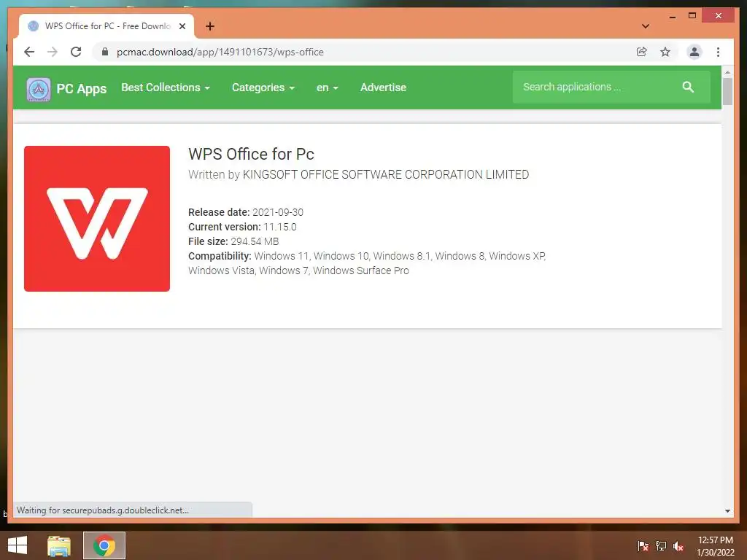Viewport: 747px width, 560px height.
Task: Open File Explorer from the taskbar
Action: 59,545
